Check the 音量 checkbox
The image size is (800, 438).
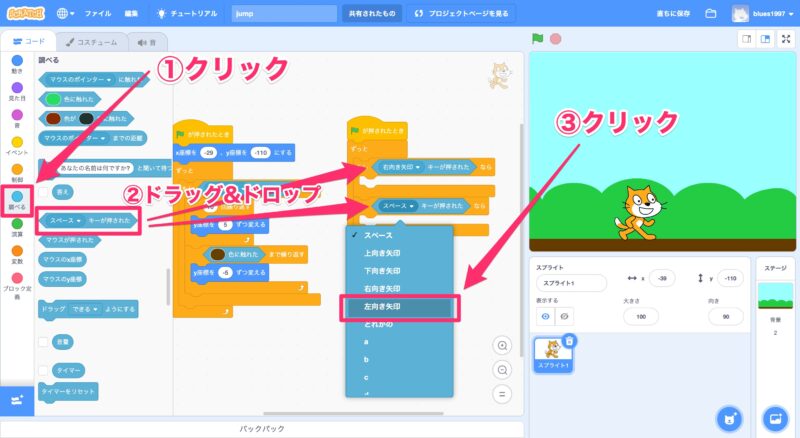(x=43, y=341)
